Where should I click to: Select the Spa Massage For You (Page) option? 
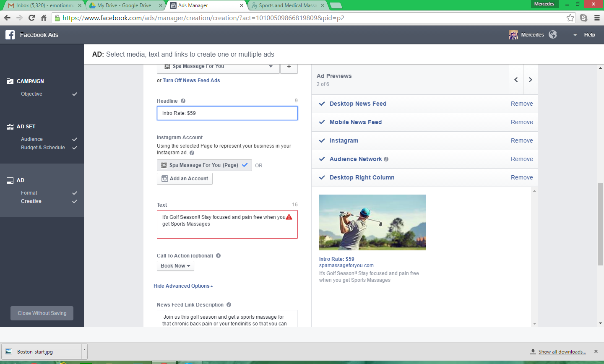click(204, 165)
